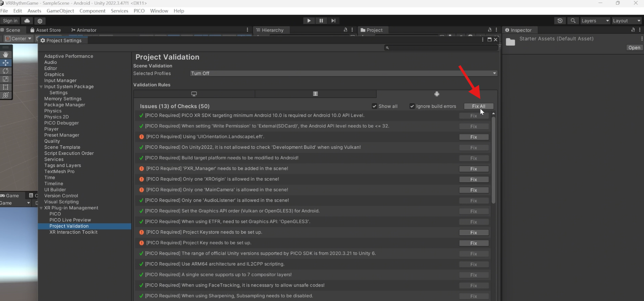Start Play mode in Unity toolbar

[x=309, y=21]
